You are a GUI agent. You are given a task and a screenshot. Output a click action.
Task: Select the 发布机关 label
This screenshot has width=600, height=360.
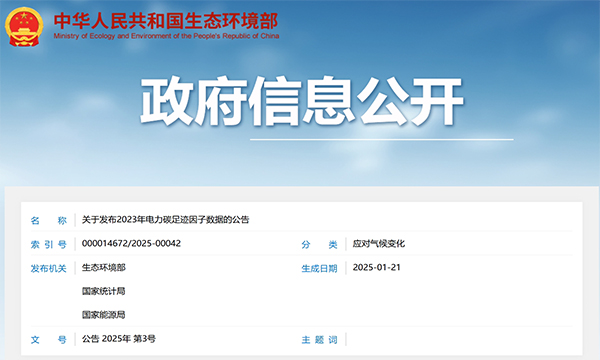tap(49, 269)
